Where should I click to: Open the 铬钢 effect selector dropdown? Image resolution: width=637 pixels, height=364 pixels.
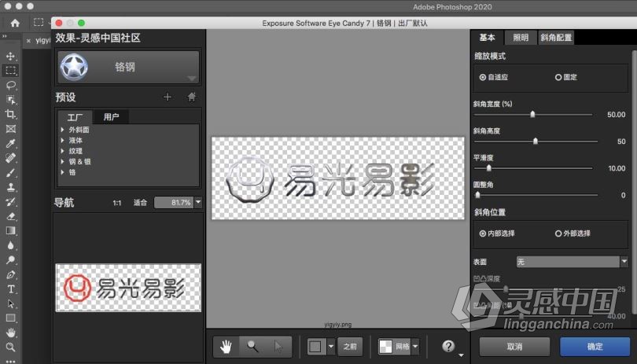pyautogui.click(x=128, y=67)
